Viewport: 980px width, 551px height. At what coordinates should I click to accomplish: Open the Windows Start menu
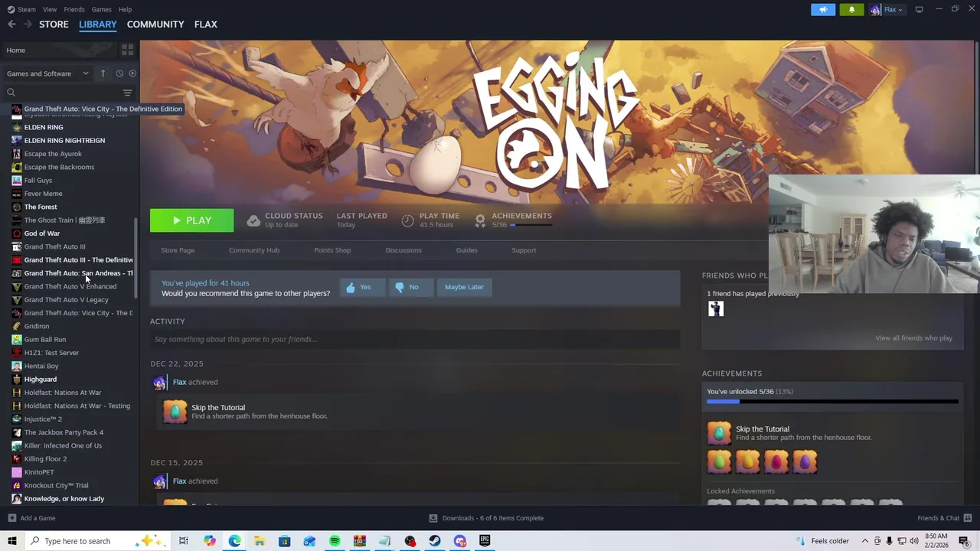coord(11,541)
